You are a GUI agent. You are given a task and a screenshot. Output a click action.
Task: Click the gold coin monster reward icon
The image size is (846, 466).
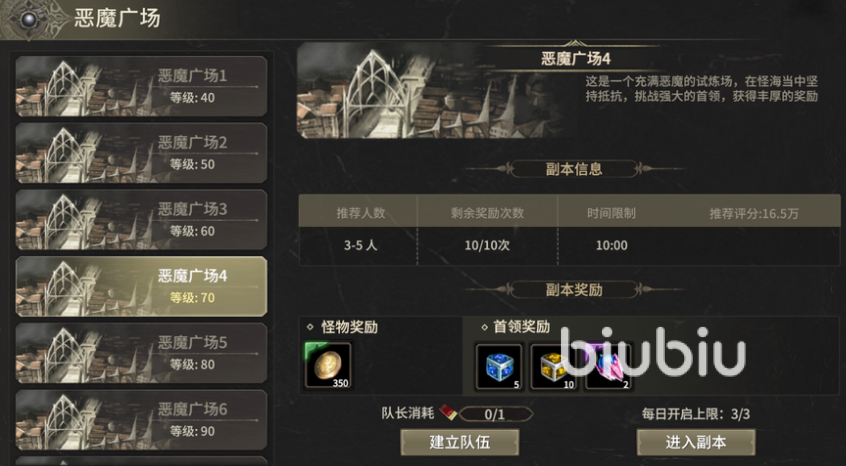click(x=328, y=365)
